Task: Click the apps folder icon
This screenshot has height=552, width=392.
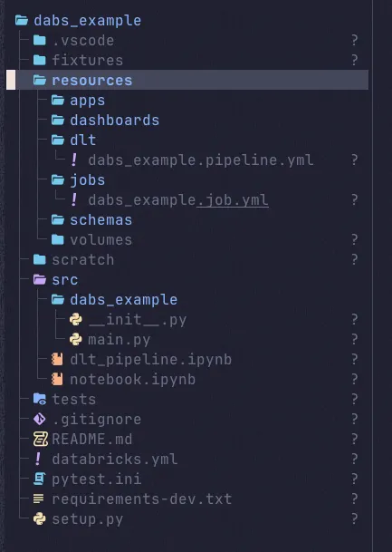Action: click(x=58, y=101)
